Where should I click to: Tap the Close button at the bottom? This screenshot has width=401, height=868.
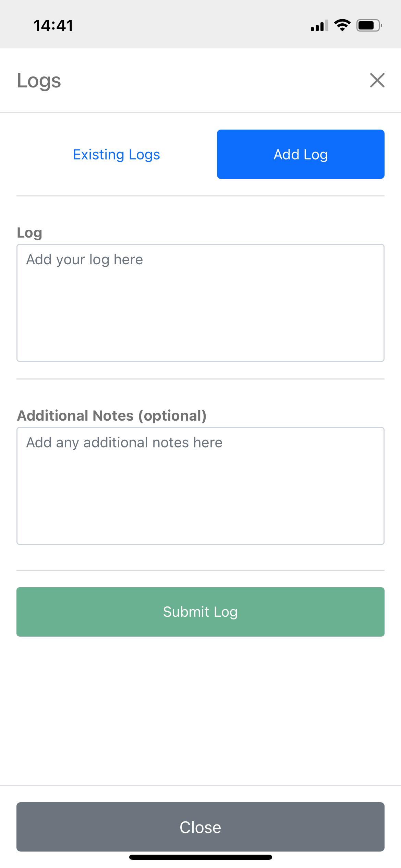coord(200,827)
